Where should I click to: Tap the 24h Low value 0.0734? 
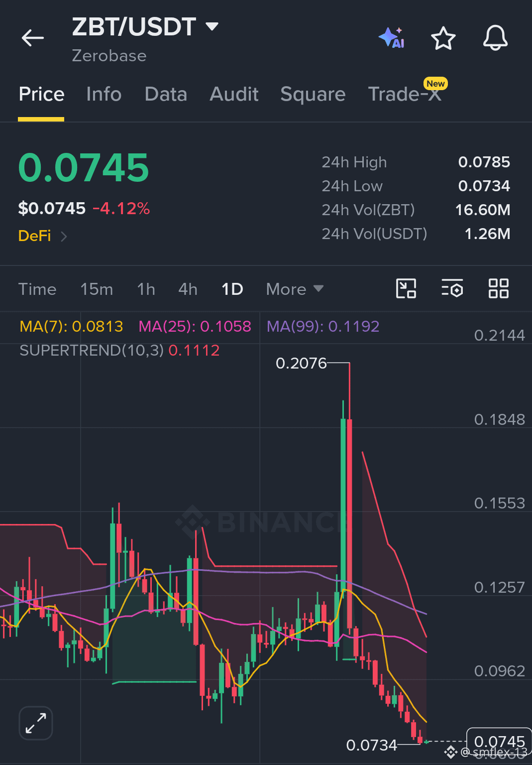[x=484, y=186]
